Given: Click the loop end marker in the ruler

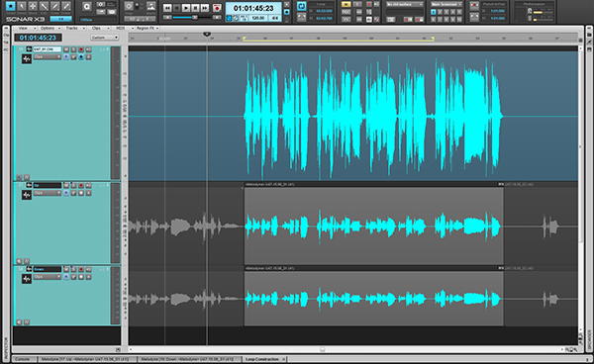Looking at the screenshot, I should point(433,39).
